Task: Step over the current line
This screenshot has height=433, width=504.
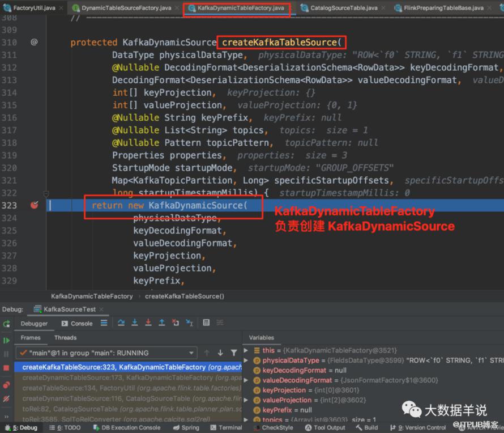Action: pos(121,322)
